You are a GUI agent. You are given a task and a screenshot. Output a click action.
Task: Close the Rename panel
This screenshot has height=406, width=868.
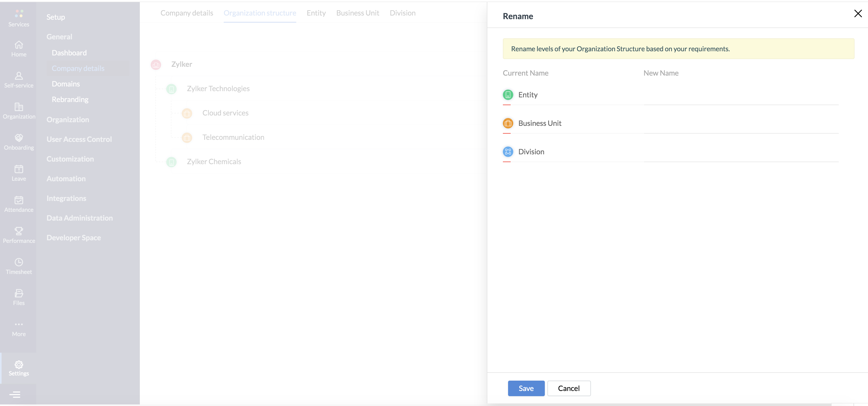[858, 13]
